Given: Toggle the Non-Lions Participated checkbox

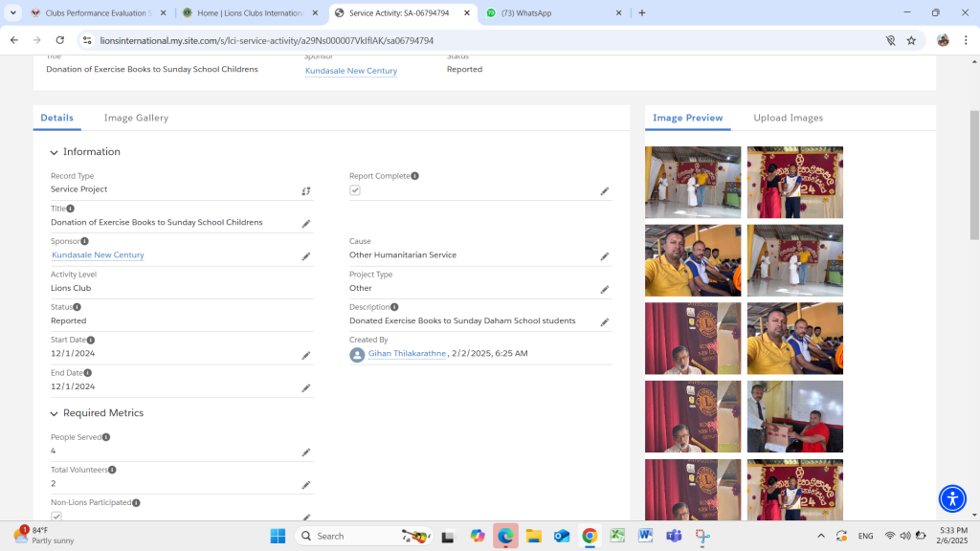Looking at the screenshot, I should [56, 516].
